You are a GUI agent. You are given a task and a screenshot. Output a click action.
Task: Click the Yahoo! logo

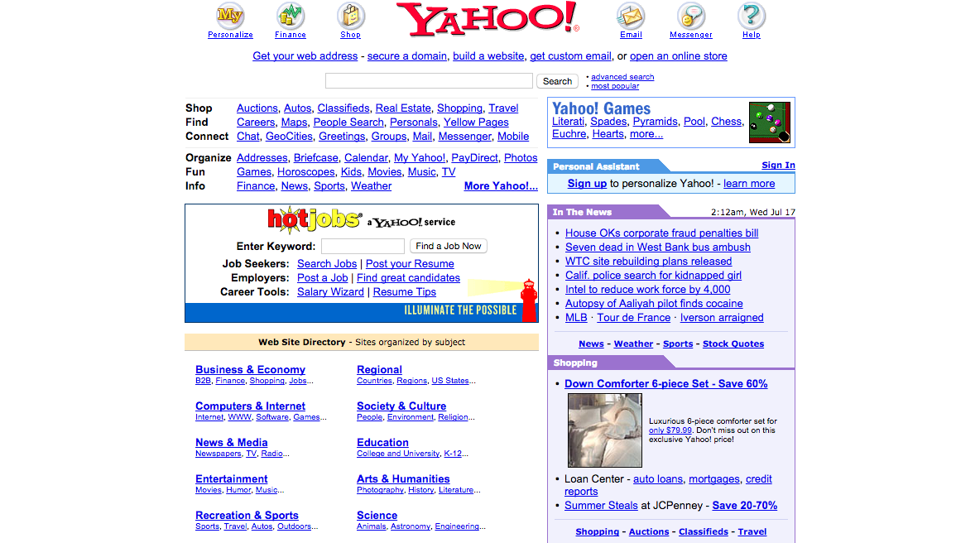[x=488, y=19]
